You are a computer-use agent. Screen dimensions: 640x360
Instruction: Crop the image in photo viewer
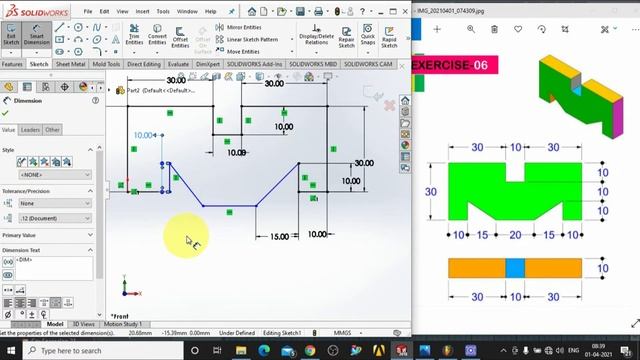(x=565, y=29)
